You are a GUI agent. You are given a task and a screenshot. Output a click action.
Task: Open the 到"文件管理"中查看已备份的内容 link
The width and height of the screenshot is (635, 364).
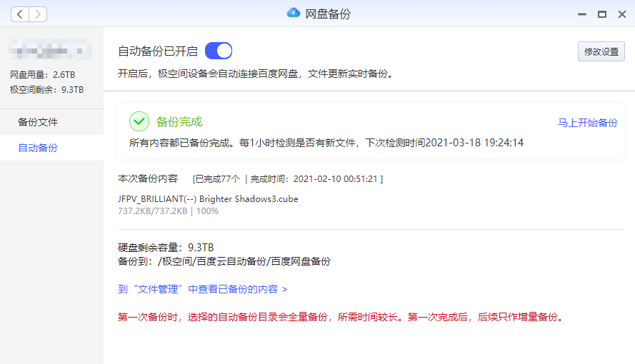click(x=203, y=289)
